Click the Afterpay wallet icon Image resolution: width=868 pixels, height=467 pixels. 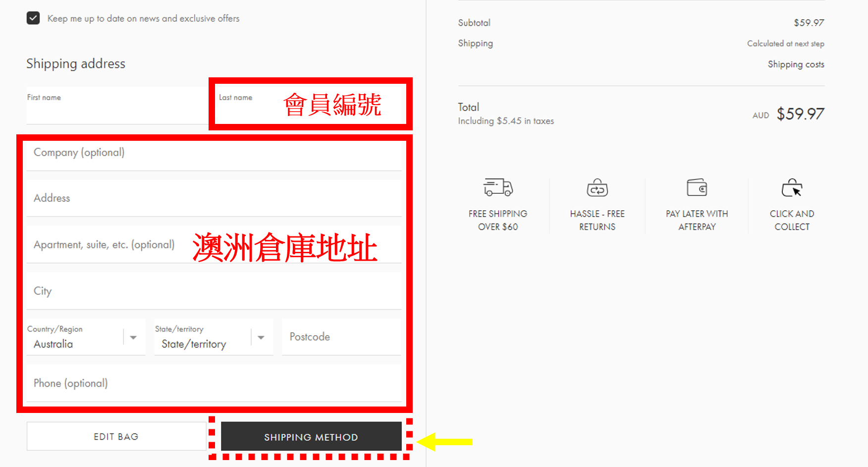tap(697, 188)
